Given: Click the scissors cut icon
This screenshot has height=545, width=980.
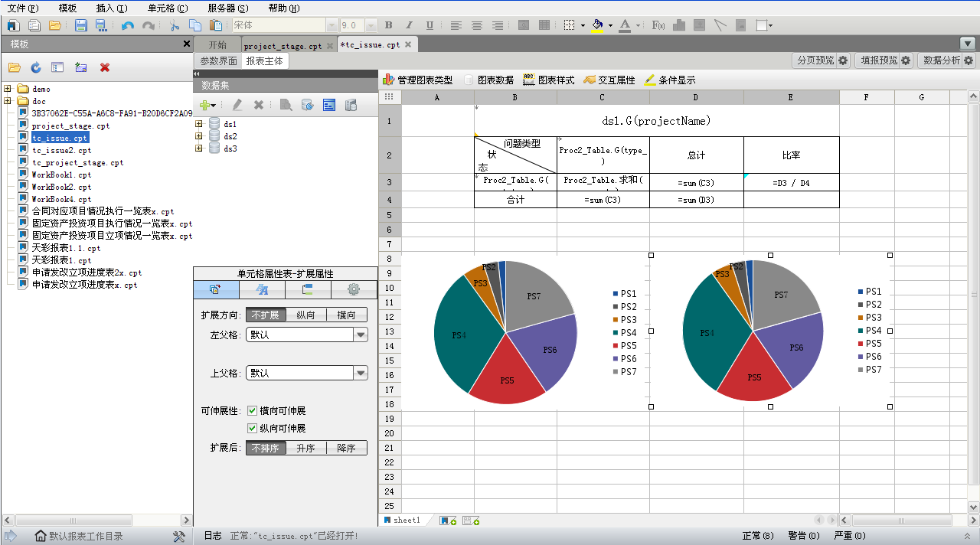Looking at the screenshot, I should pyautogui.click(x=175, y=25).
